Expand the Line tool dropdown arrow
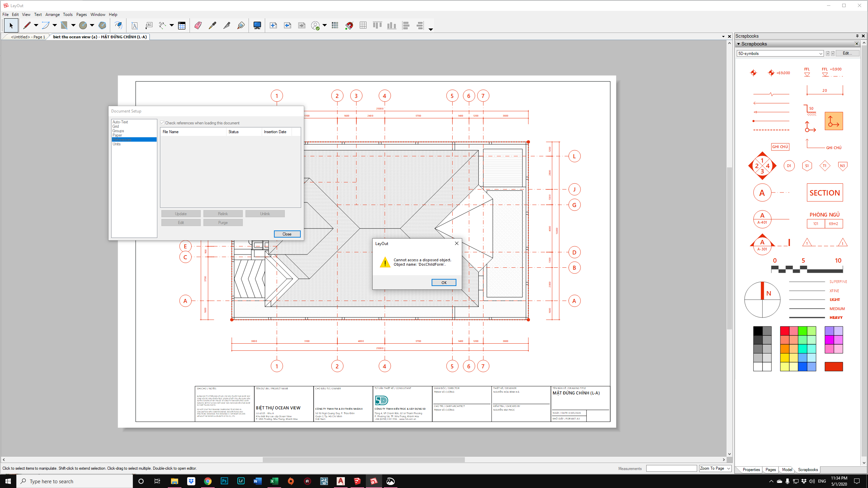This screenshot has height=488, width=868. (36, 25)
